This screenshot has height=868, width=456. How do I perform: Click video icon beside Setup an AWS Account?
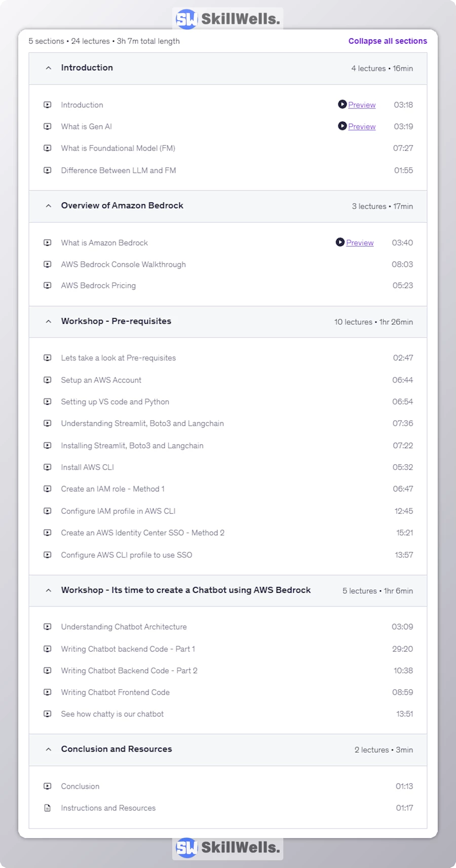(48, 380)
